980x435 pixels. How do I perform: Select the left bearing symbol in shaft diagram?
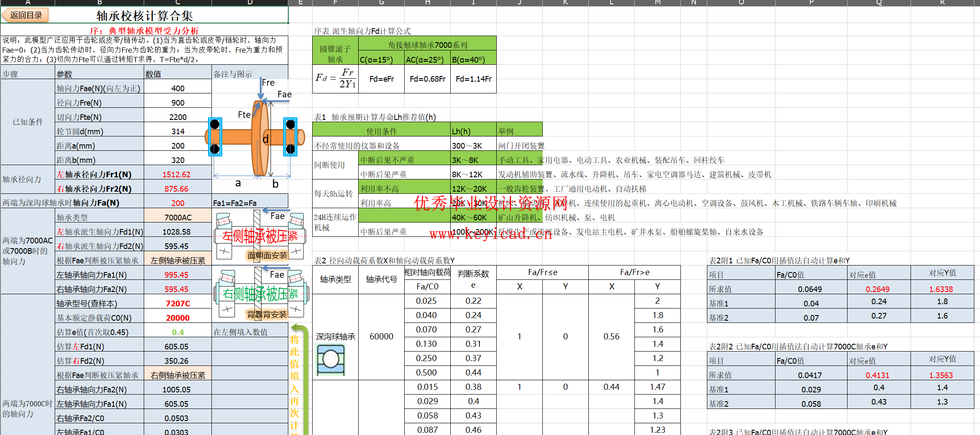click(x=215, y=136)
